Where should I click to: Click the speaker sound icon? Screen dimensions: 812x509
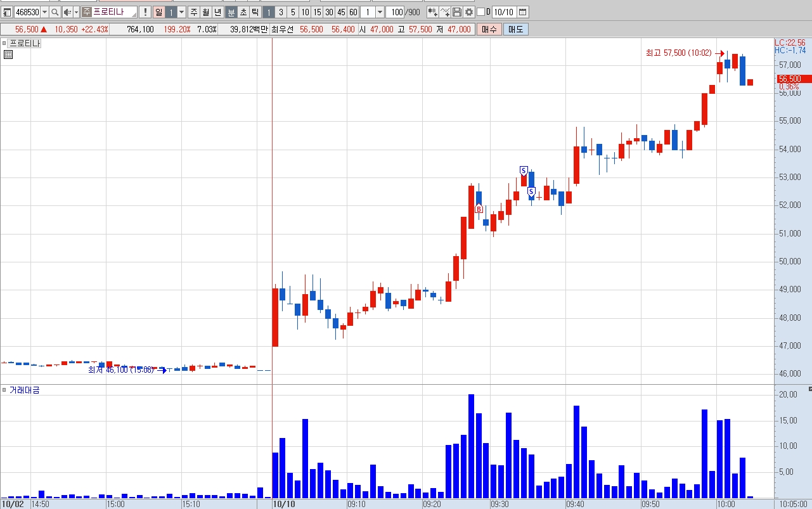tap(67, 12)
